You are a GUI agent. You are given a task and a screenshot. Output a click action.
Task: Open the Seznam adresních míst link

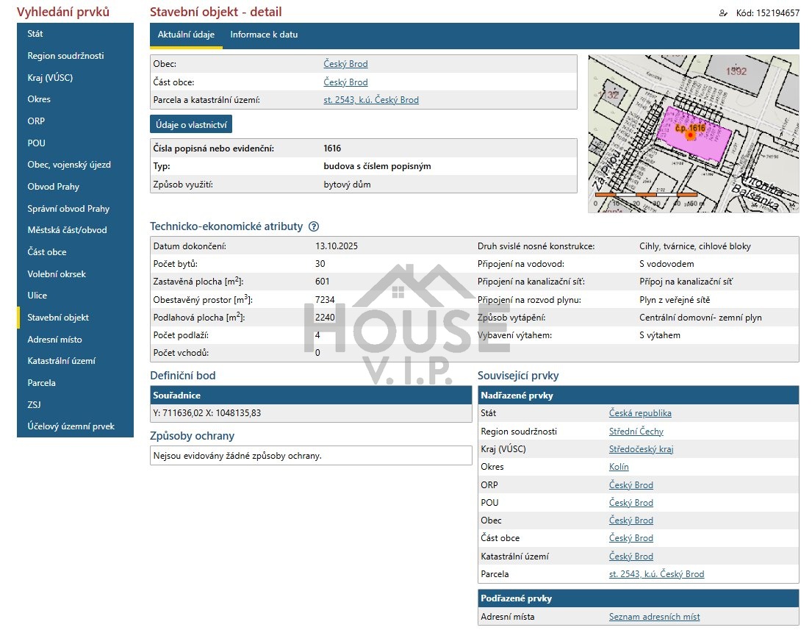point(654,617)
